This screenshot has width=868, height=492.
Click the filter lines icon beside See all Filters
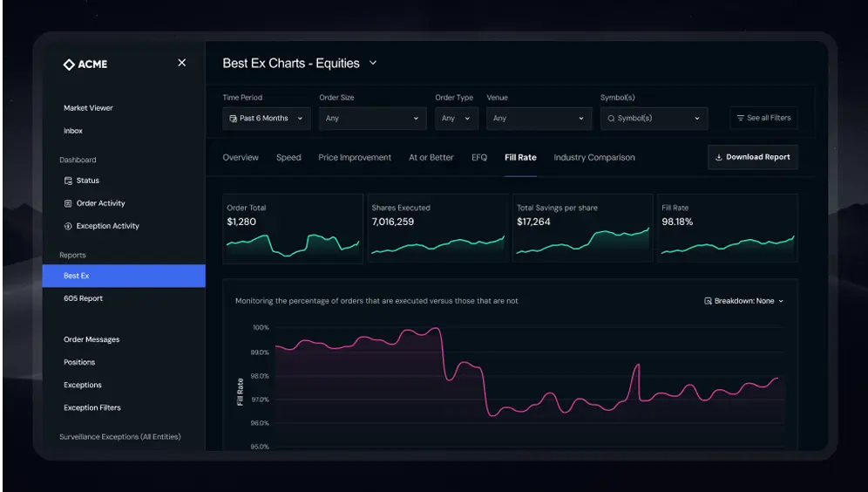tap(740, 118)
